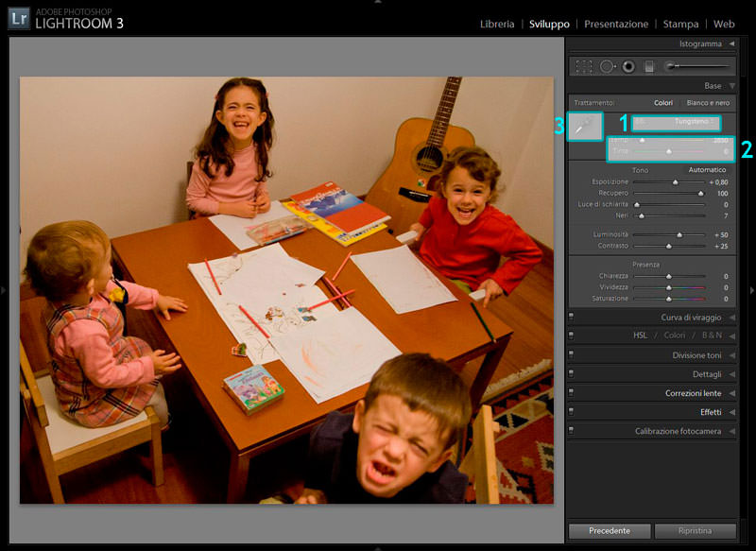Click the Precedente button

click(610, 531)
